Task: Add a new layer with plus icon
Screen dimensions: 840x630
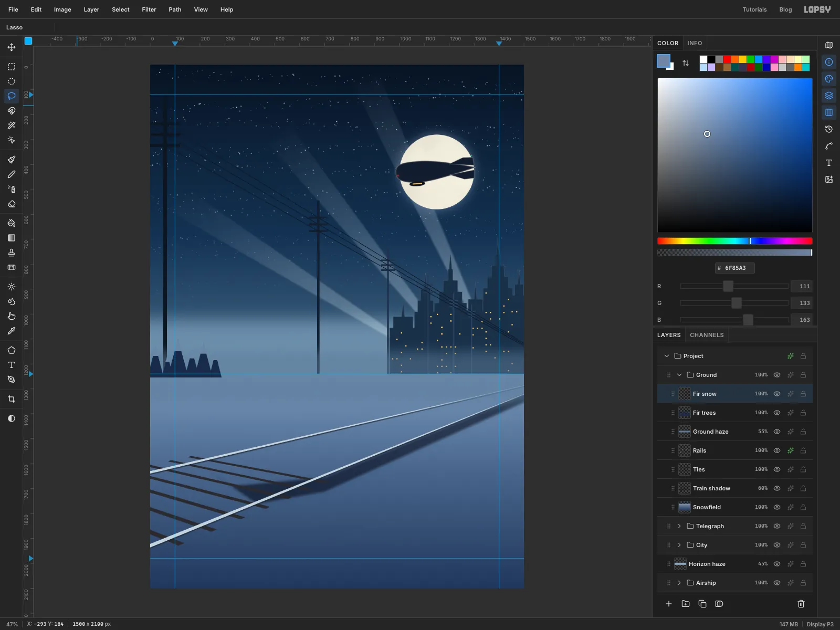Action: click(x=669, y=604)
